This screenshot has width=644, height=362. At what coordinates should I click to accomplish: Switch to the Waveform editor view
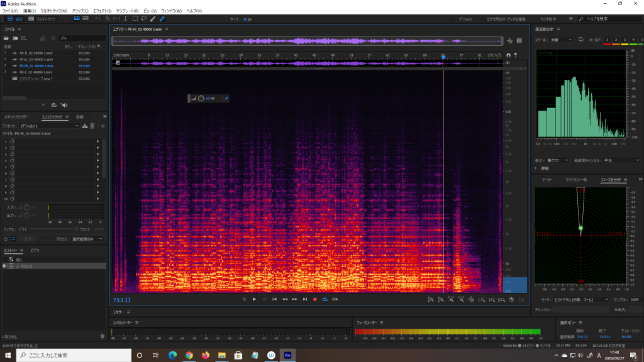pyautogui.click(x=15, y=19)
